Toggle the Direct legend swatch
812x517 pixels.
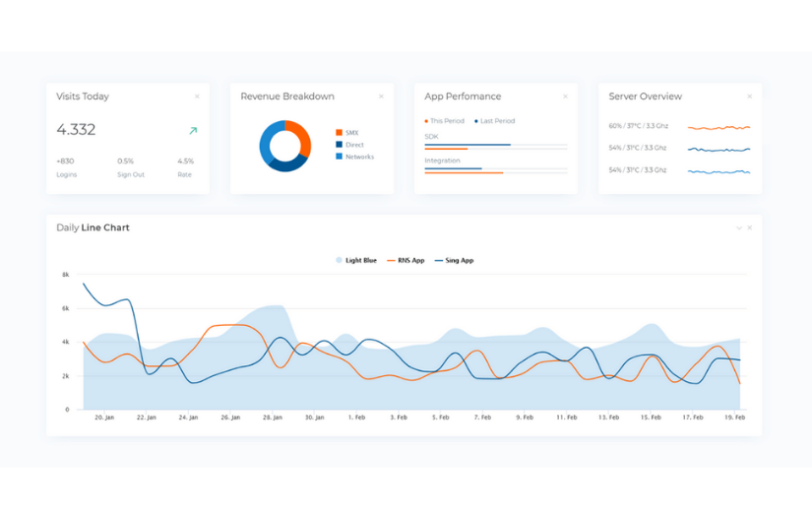tap(340, 145)
